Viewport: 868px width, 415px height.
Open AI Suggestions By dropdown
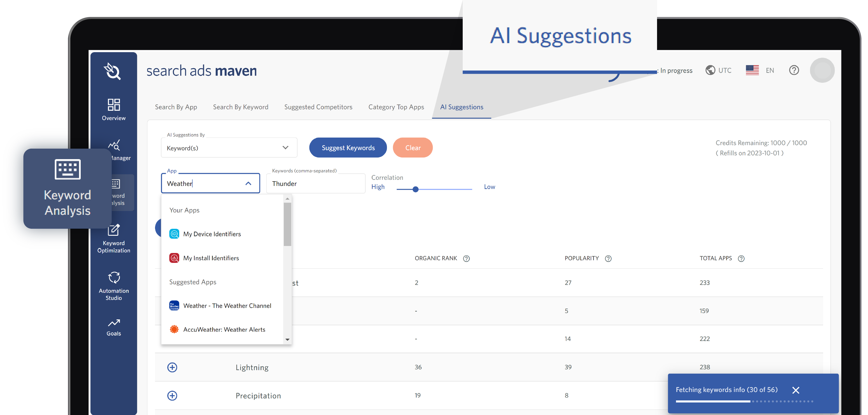pos(229,148)
